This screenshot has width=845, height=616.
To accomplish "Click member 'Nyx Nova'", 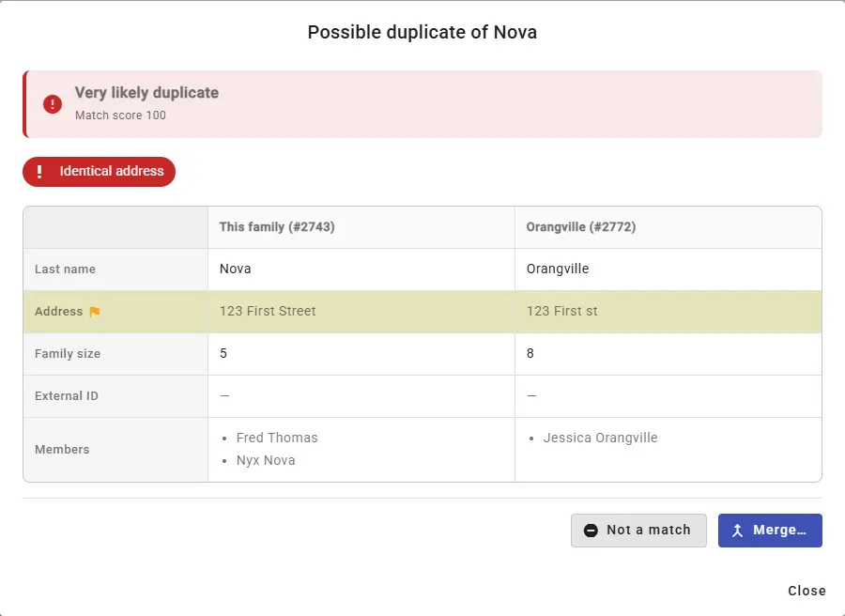I will [x=266, y=461].
